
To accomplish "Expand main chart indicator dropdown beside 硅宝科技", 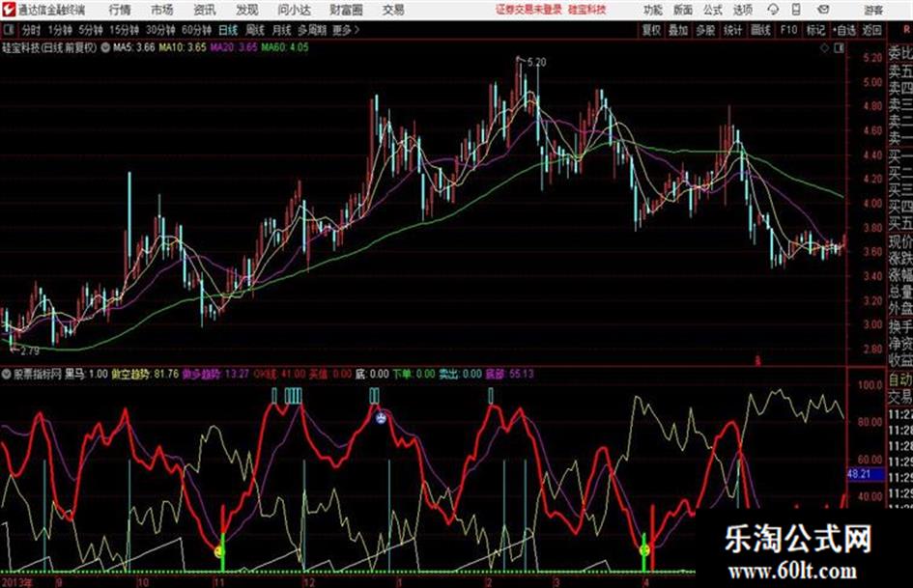I will pos(105,47).
